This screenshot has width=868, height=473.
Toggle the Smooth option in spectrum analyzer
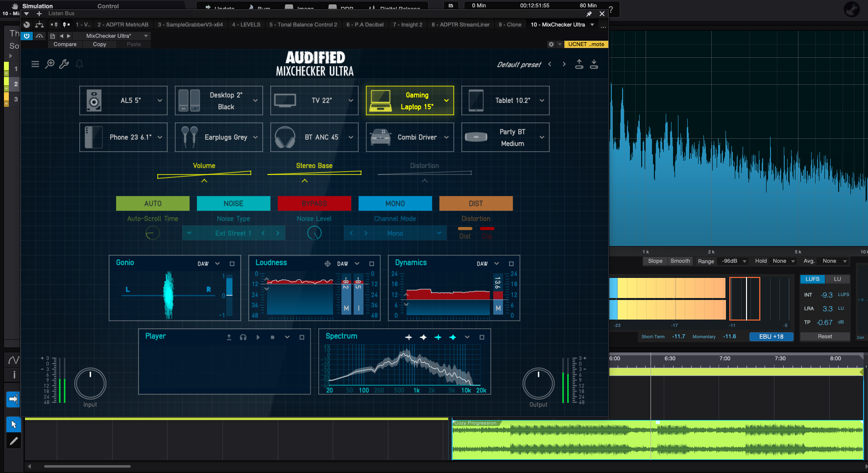[680, 261]
